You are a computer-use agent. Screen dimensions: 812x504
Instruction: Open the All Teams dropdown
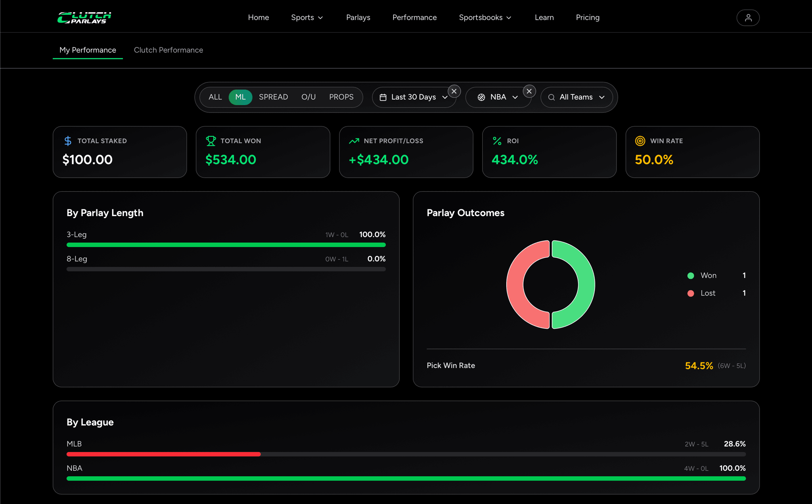576,97
